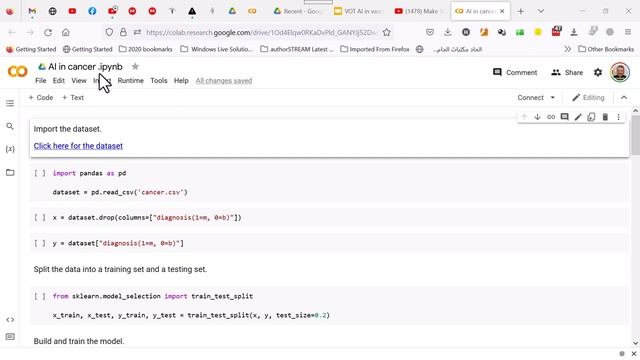This screenshot has width=640, height=360.
Task: Switch the Editing mode dropdown
Action: [588, 98]
